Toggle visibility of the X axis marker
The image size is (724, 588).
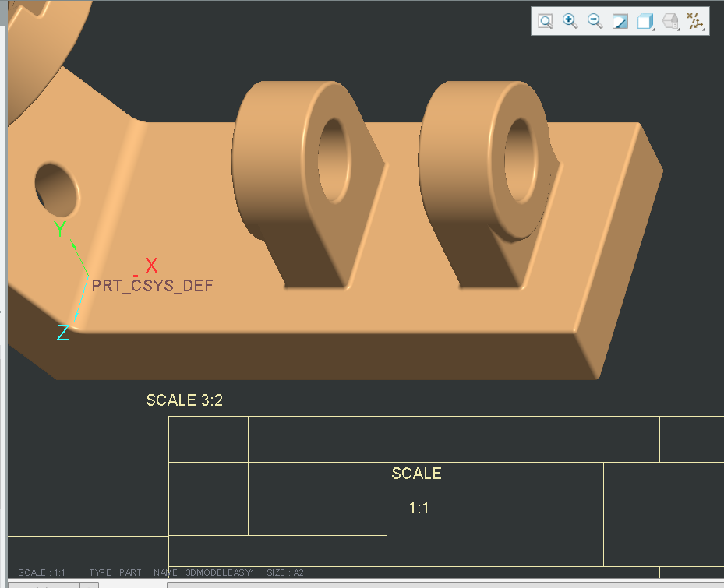pyautogui.click(x=151, y=266)
